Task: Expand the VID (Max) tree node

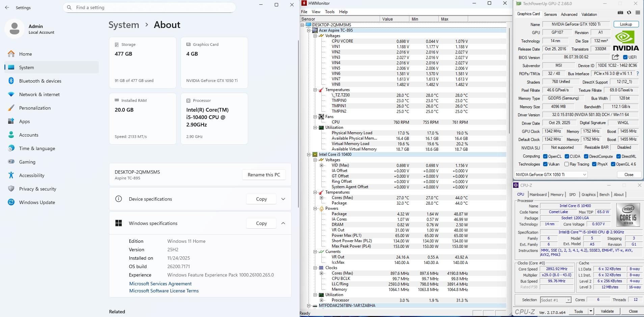Action: (x=321, y=165)
